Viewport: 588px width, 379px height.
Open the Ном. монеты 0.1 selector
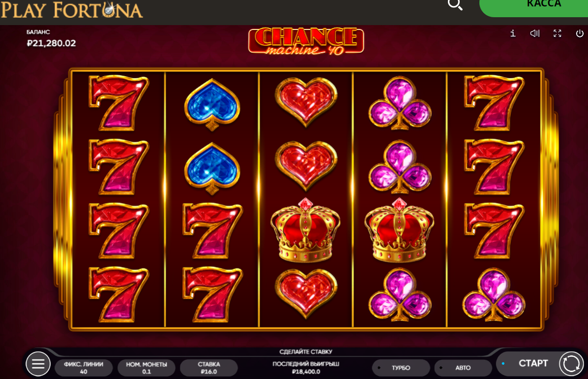tap(146, 368)
